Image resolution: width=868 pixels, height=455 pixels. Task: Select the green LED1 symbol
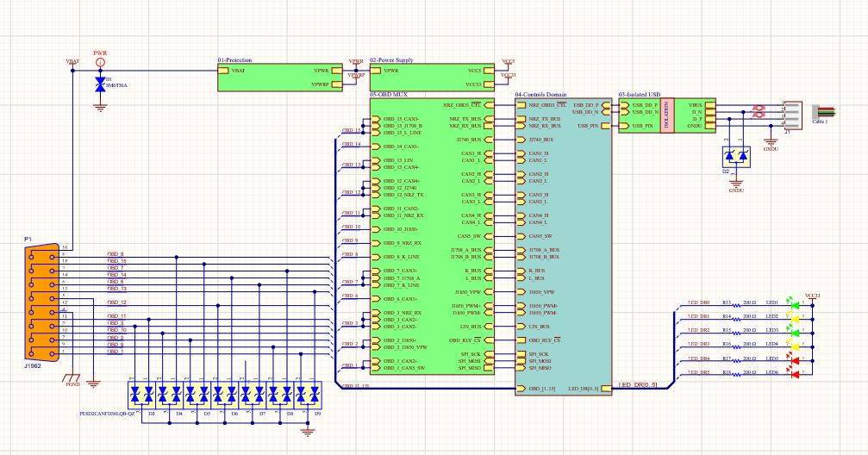click(796, 305)
